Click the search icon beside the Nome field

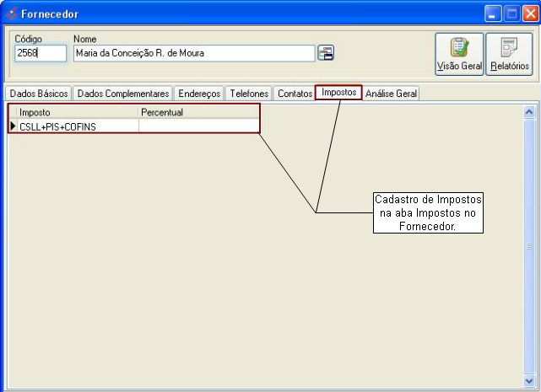[x=325, y=53]
